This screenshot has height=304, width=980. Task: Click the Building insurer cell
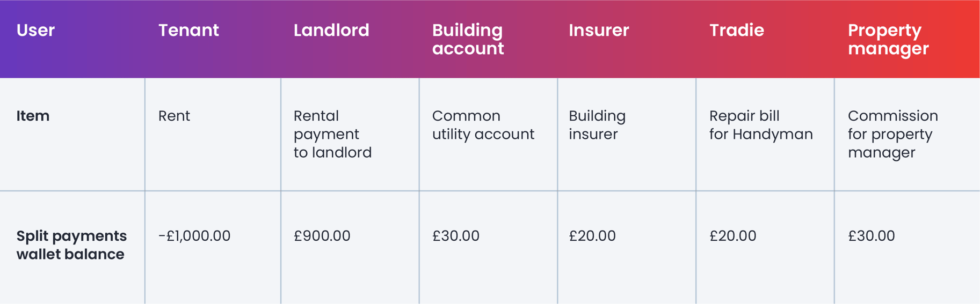pyautogui.click(x=597, y=125)
